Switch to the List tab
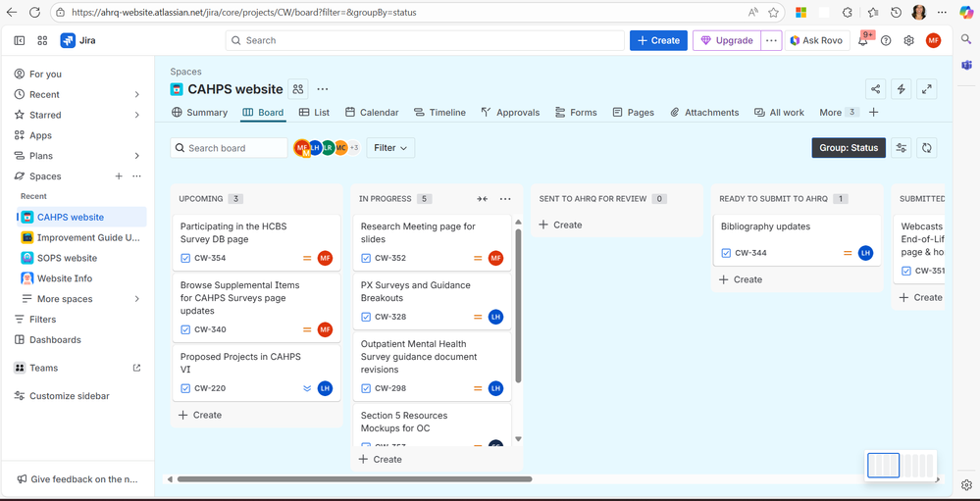 coord(314,113)
